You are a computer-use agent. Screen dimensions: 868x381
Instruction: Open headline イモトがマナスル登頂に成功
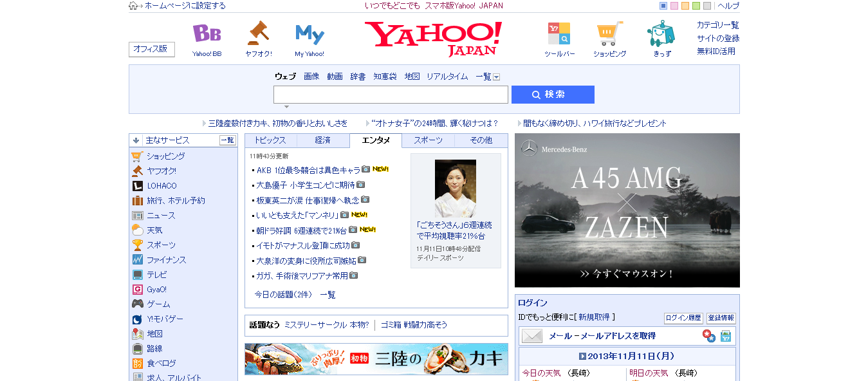point(303,245)
